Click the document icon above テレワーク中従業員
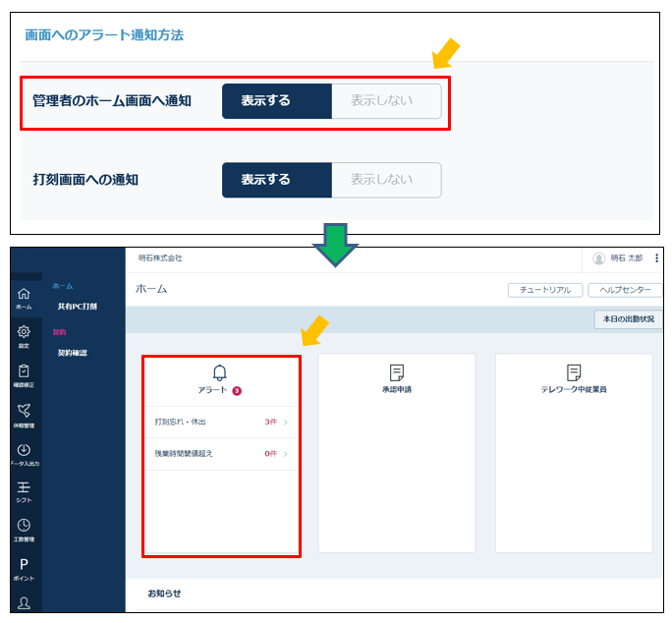The height and width of the screenshot is (623, 672). pyautogui.click(x=574, y=372)
